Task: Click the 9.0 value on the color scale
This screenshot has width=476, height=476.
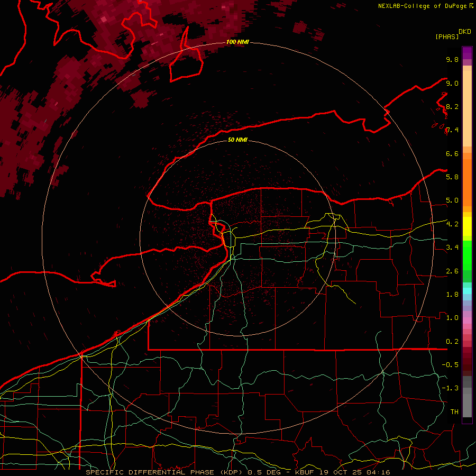Action: 452,83
